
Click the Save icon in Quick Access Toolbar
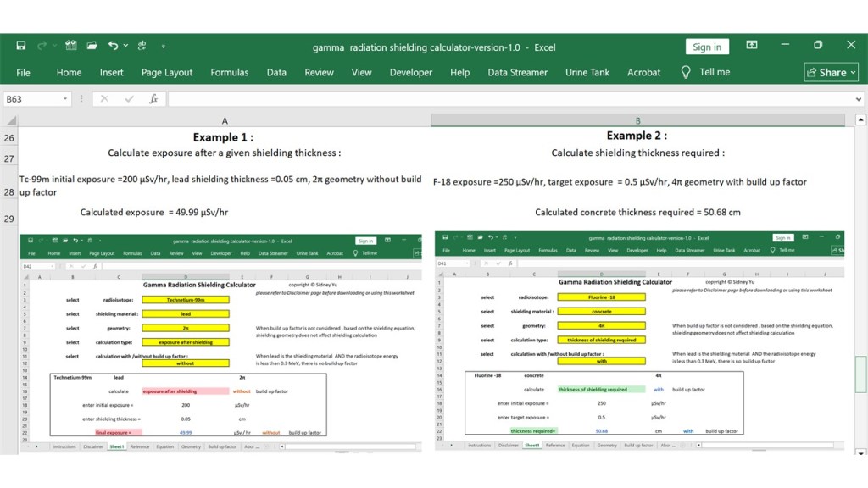[x=20, y=46]
